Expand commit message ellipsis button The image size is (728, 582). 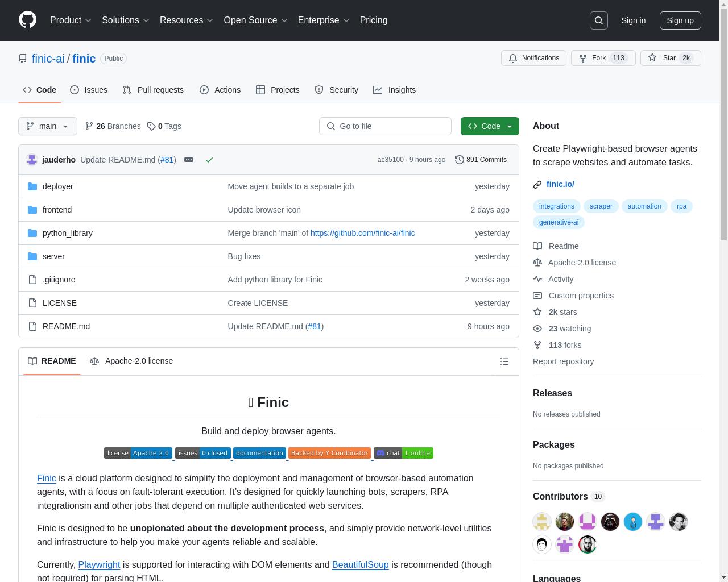click(189, 160)
